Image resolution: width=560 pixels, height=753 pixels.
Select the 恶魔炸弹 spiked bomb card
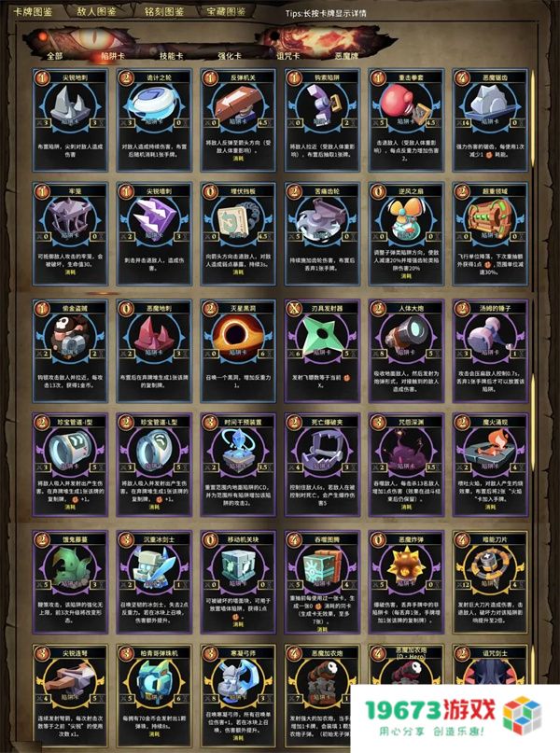pyautogui.click(x=406, y=582)
